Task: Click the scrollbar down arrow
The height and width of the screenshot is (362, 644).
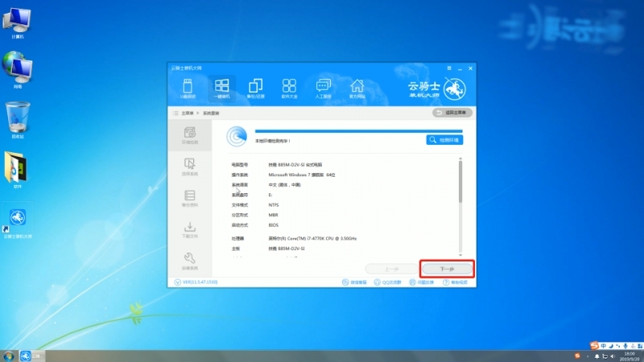Action: pos(460,255)
